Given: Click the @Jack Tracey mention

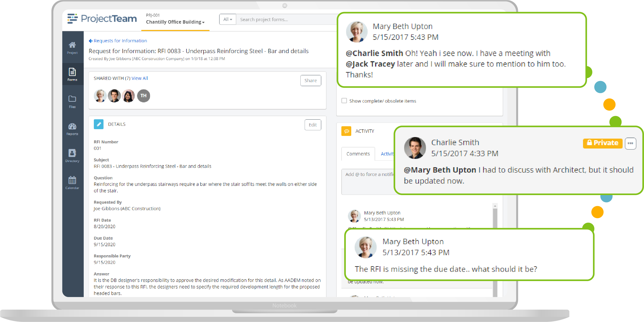Looking at the screenshot, I should (370, 64).
